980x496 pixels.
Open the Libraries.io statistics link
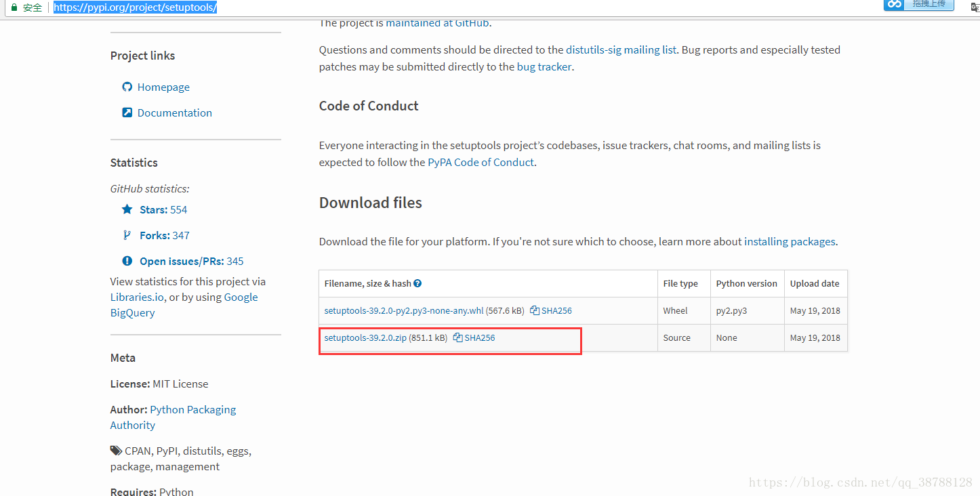click(x=138, y=297)
